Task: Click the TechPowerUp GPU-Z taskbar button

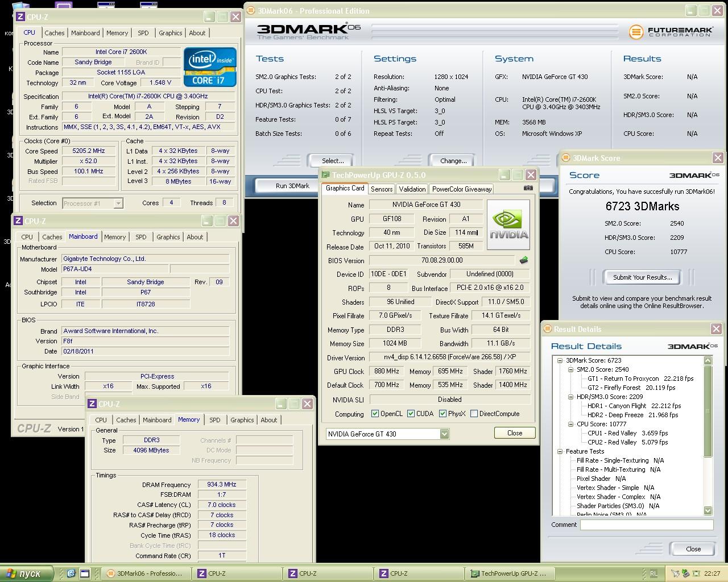Action: [x=511, y=573]
